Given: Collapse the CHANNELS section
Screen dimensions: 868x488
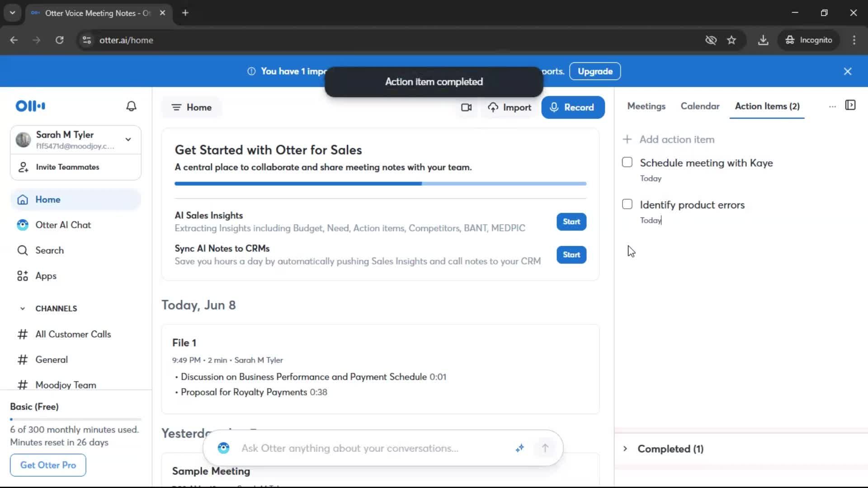Looking at the screenshot, I should click(x=23, y=309).
